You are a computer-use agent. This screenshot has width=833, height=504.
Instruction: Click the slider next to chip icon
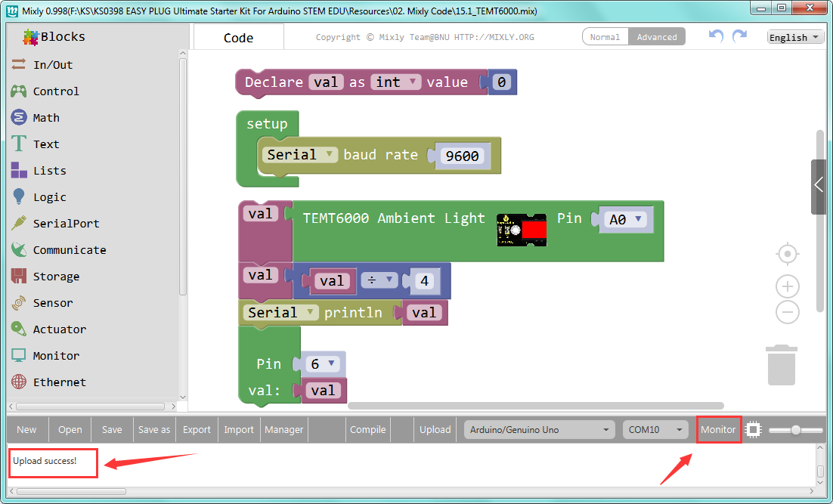coord(795,430)
